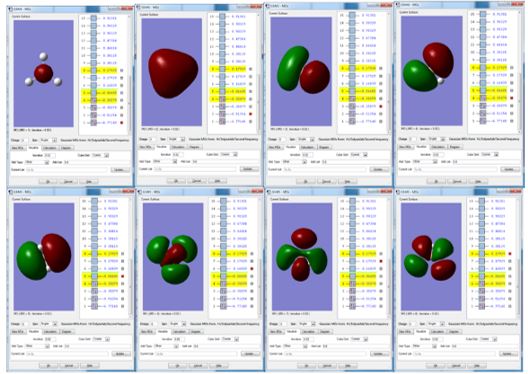
Task: Click orbital 15 box in bare-molecule window
Action: click(94, 18)
